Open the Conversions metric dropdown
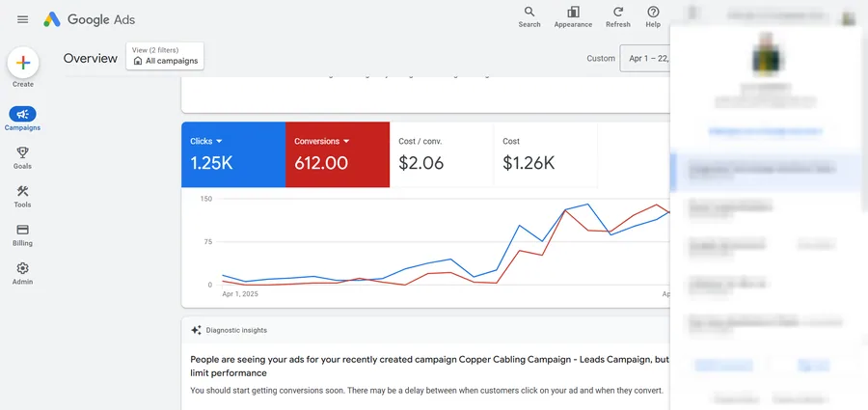The width and height of the screenshot is (868, 410). 321,141
